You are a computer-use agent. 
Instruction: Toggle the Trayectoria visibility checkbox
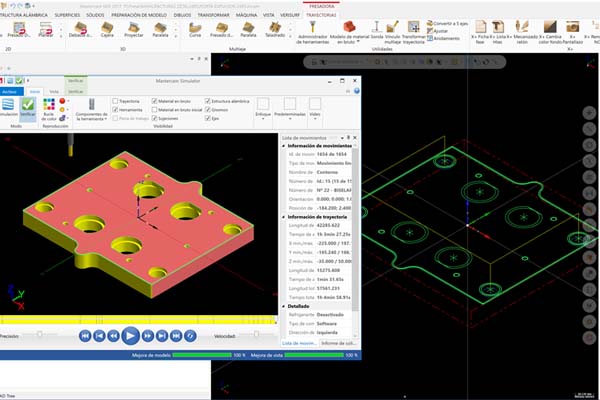point(115,101)
